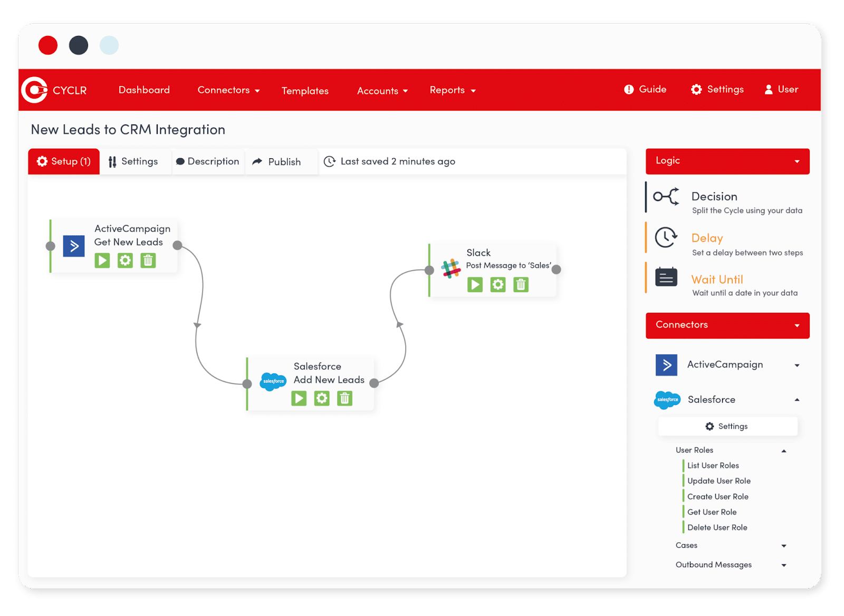
Task: Select Get User Role under User Roles
Action: [711, 512]
